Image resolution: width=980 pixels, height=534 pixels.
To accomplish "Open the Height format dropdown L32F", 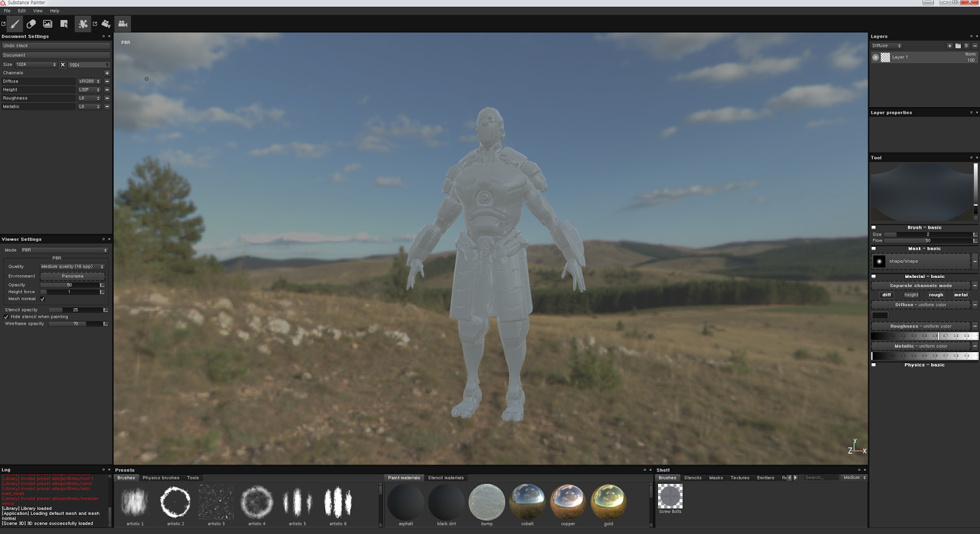I will click(89, 90).
